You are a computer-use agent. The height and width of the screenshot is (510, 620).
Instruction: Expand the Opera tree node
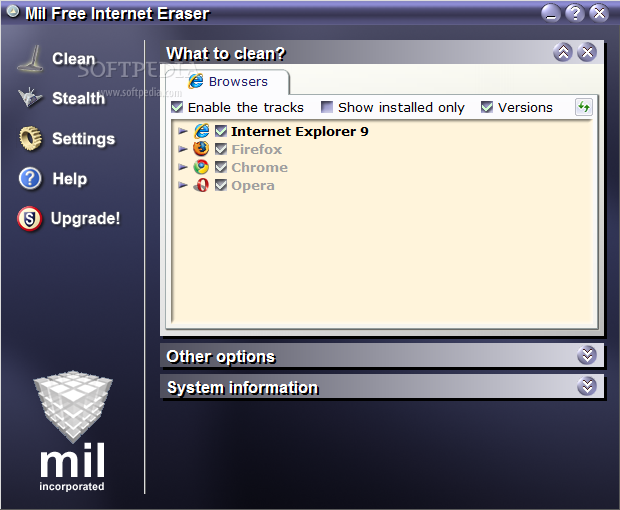(x=183, y=185)
